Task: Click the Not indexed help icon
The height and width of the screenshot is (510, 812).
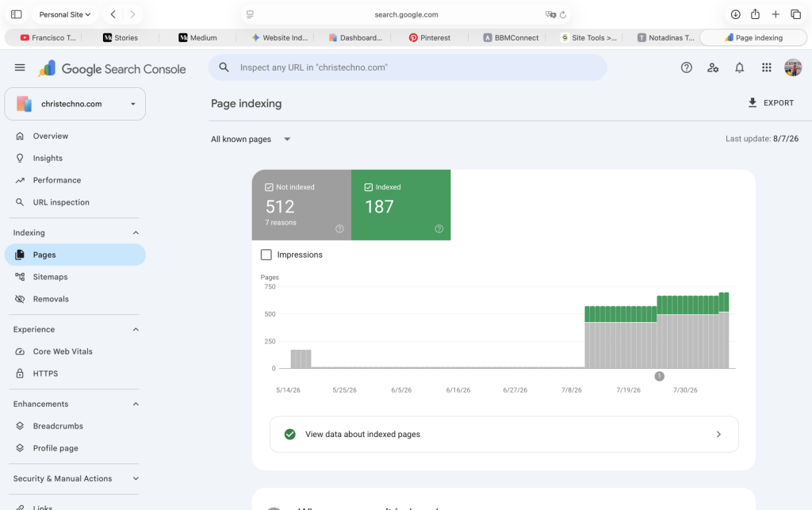Action: (339, 229)
